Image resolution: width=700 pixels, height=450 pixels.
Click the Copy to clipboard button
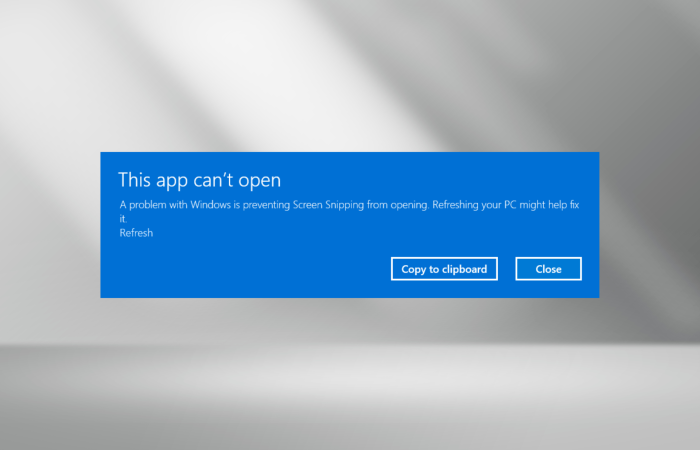tap(444, 269)
